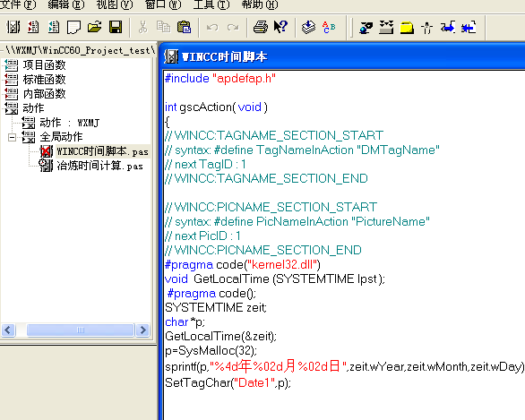Open the 文件(F) menu
Viewport: 525px width, 420px height.
pos(17,4)
